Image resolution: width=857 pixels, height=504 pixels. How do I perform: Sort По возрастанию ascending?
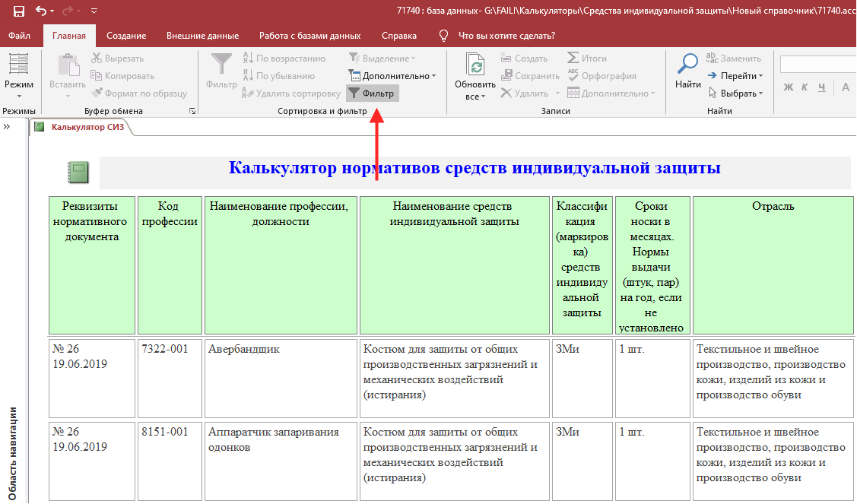click(x=284, y=58)
